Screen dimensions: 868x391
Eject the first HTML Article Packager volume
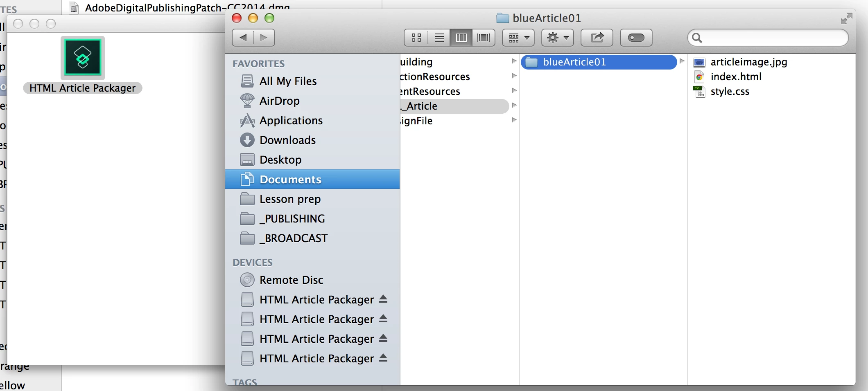tap(383, 299)
